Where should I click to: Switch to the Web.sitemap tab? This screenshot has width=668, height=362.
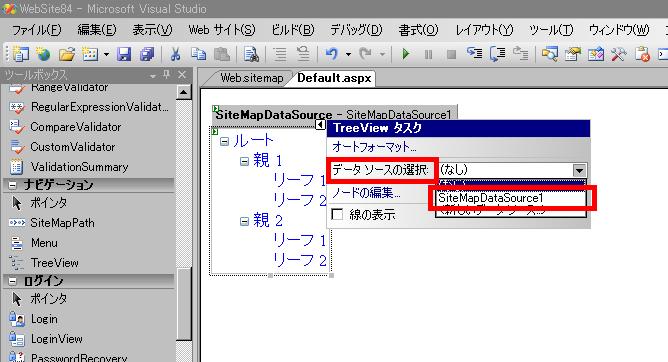click(x=251, y=78)
